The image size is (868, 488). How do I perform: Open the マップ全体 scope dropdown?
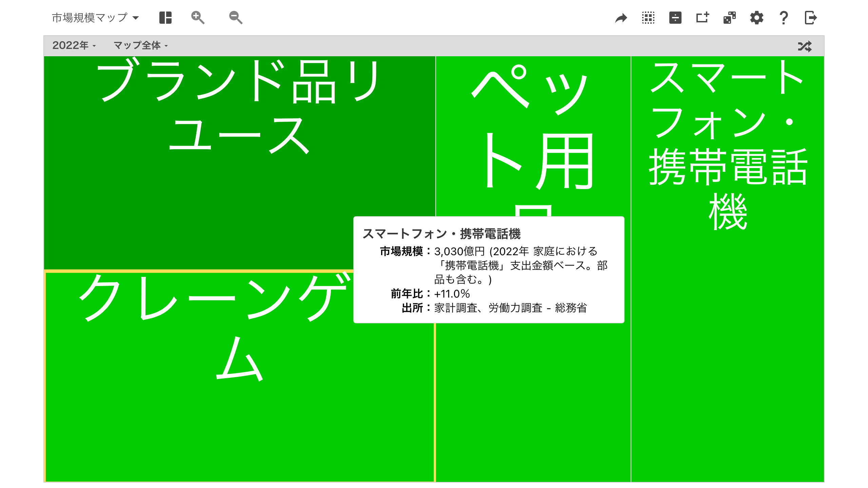141,45
